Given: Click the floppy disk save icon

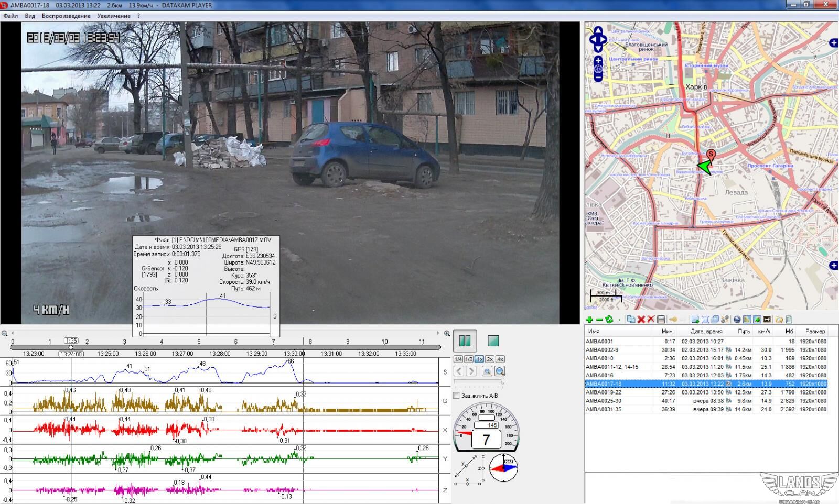Looking at the screenshot, I should point(661,320).
